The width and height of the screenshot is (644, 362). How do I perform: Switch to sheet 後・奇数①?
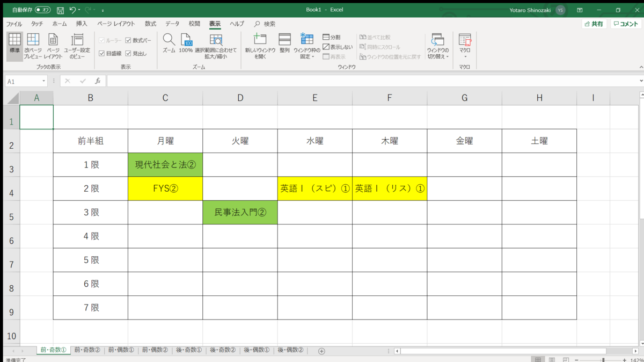tap(189, 350)
